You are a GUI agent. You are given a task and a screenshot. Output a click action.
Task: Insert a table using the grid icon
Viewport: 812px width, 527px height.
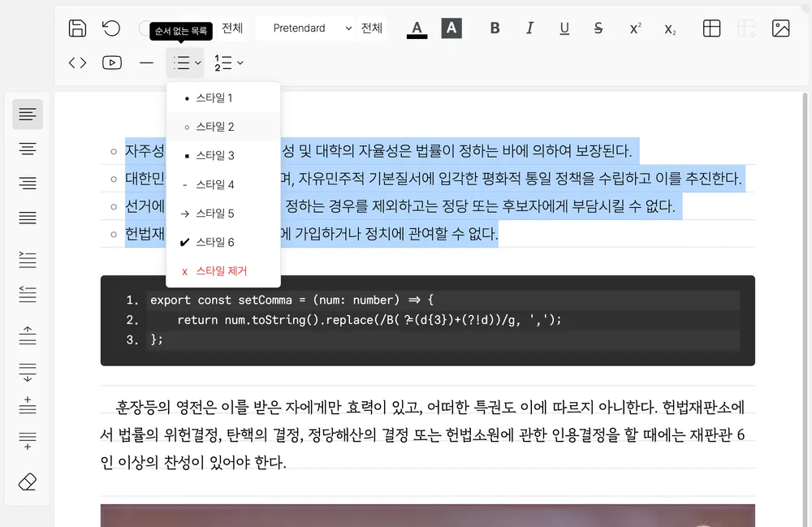[x=711, y=28]
